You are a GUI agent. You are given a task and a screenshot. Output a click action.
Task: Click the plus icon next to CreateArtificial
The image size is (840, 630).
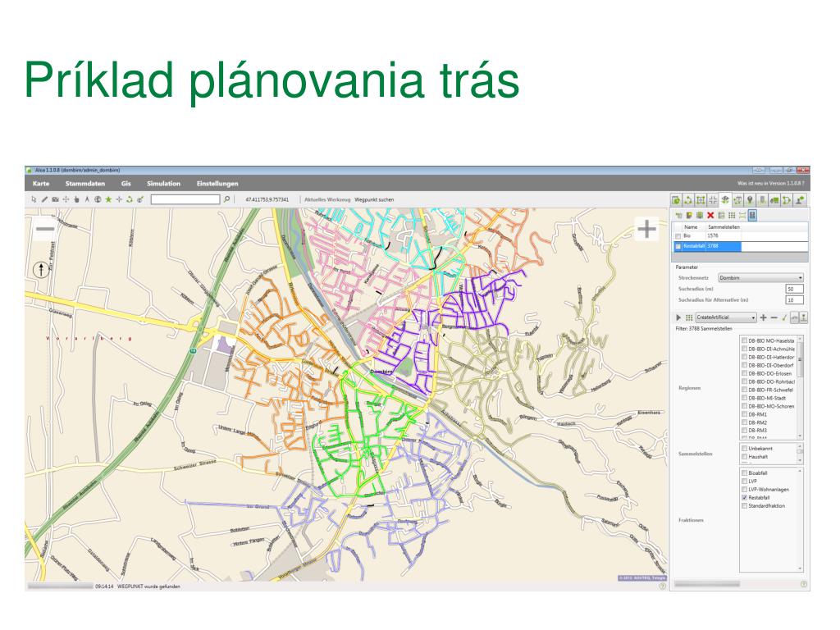764,317
